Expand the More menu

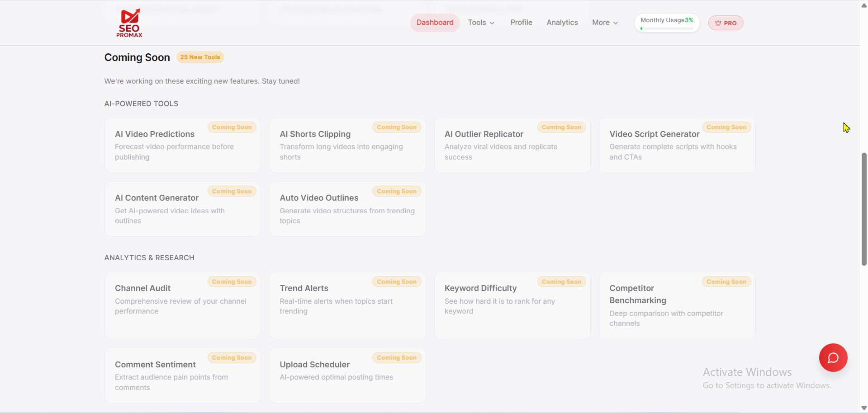601,22
